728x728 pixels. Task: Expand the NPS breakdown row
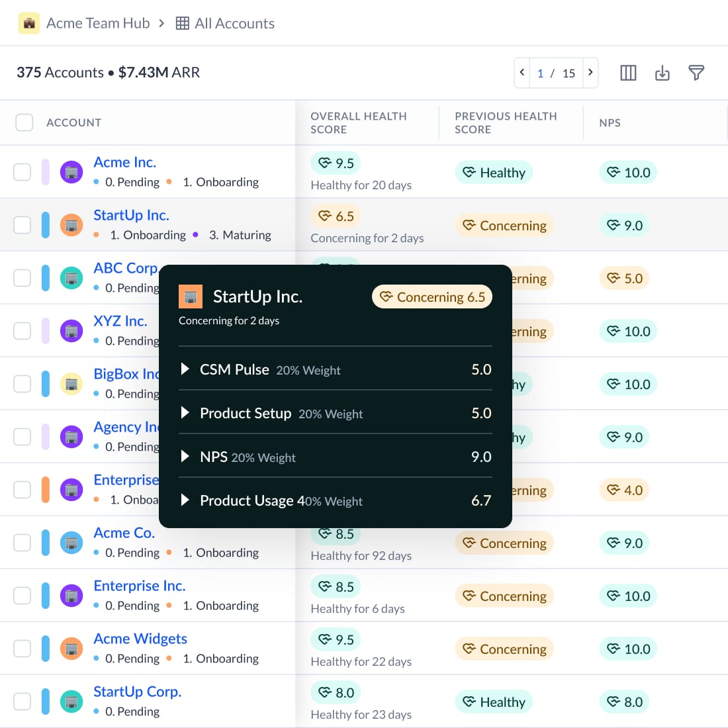click(185, 457)
